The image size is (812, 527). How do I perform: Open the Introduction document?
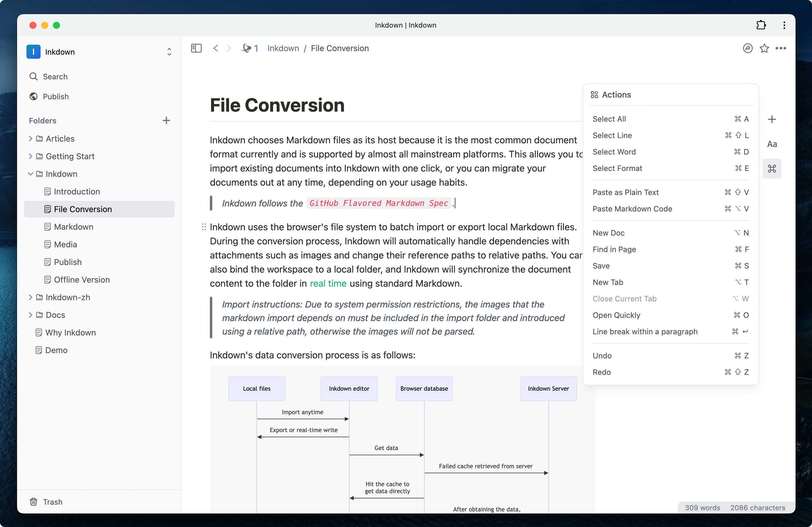tap(99, 191)
